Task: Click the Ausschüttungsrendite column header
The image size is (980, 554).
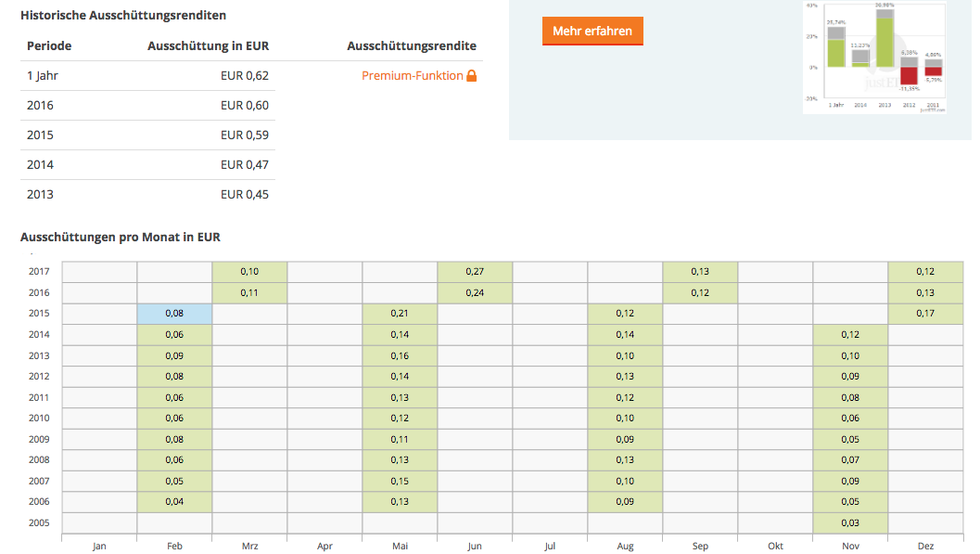Action: (x=412, y=45)
